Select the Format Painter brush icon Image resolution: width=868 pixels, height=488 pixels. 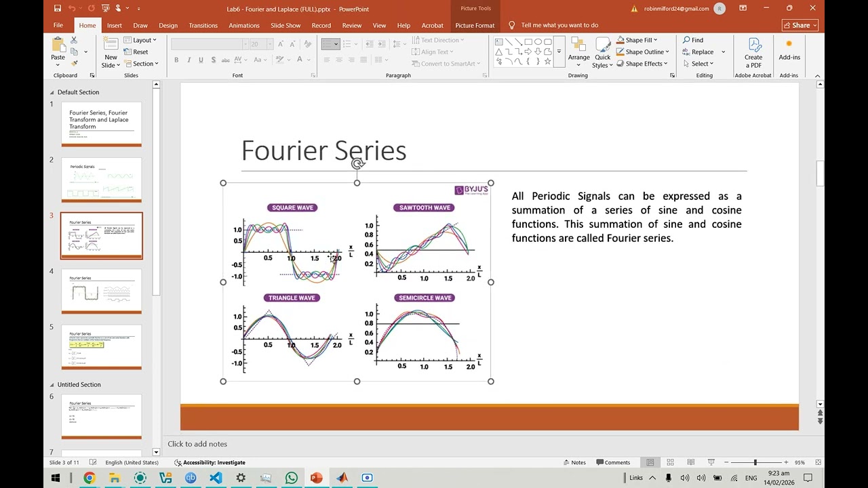74,63
